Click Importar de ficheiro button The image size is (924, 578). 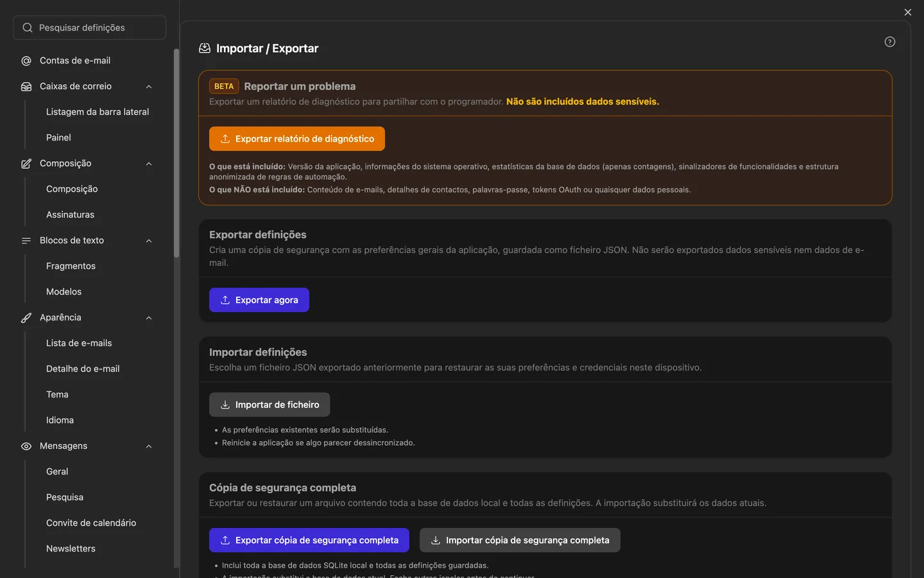pos(269,405)
